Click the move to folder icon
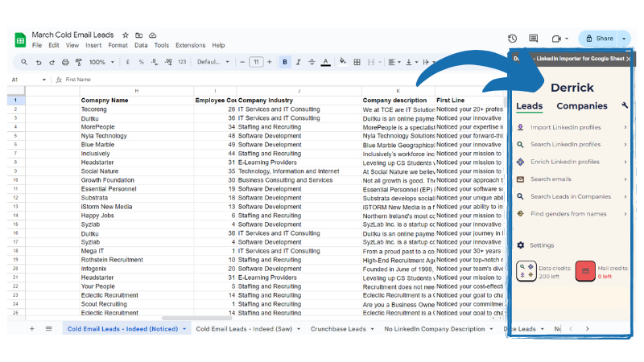 [139, 35]
